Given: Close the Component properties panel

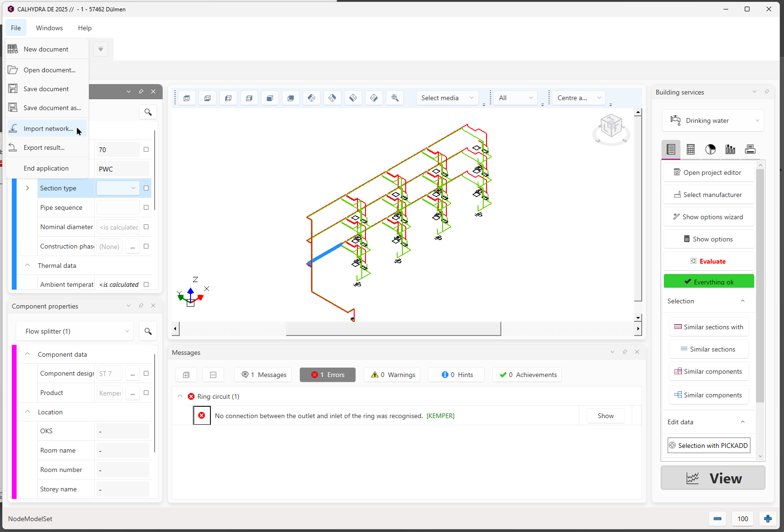Looking at the screenshot, I should coord(153,306).
